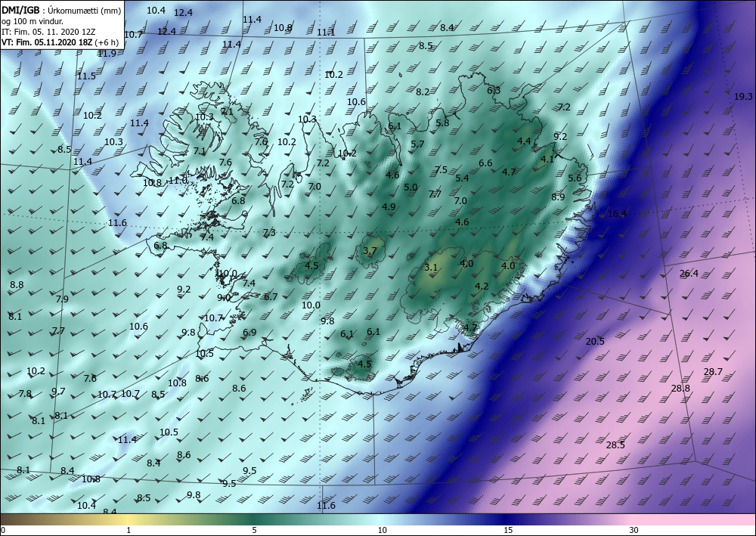
Task: Click the 3.7 value label
Action: 370,251
